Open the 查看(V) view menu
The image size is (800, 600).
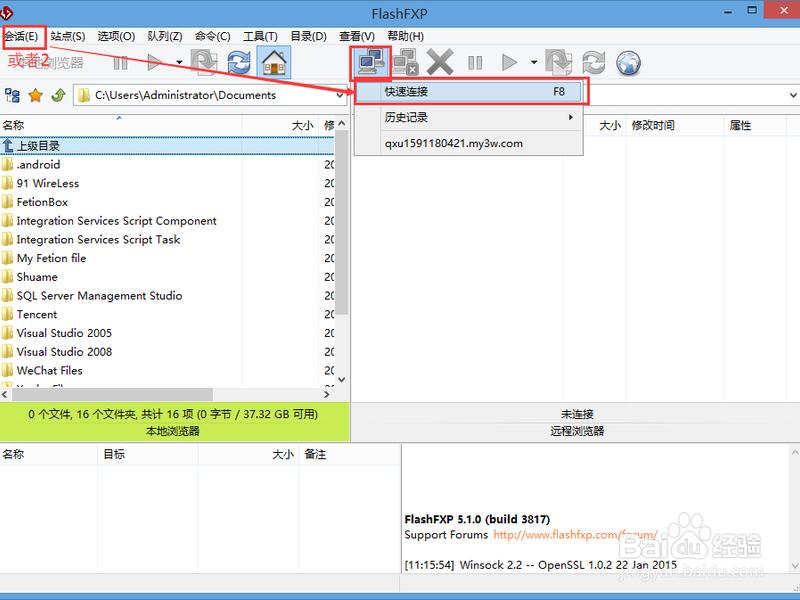357,36
